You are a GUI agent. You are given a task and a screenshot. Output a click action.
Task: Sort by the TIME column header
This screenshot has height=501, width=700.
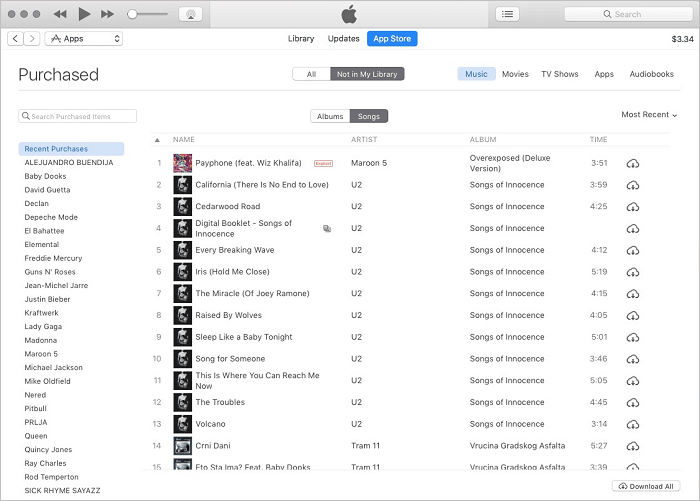click(598, 140)
